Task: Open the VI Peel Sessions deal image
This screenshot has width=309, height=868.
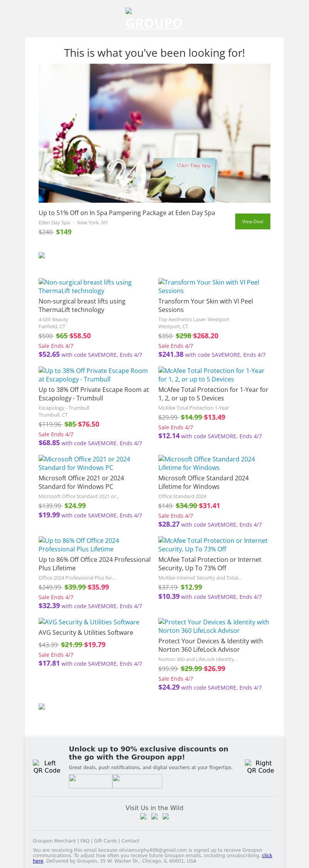Action: coord(209,287)
